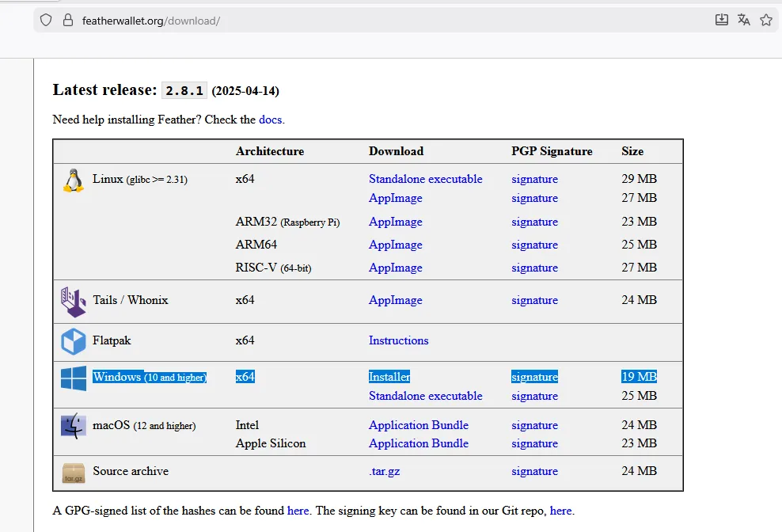Click the 'Download' column header
The image size is (782, 532).
(396, 151)
